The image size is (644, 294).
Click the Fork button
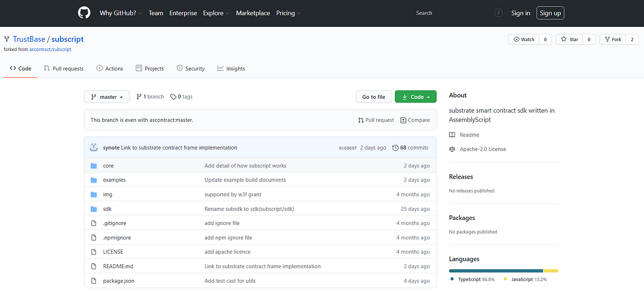point(612,39)
